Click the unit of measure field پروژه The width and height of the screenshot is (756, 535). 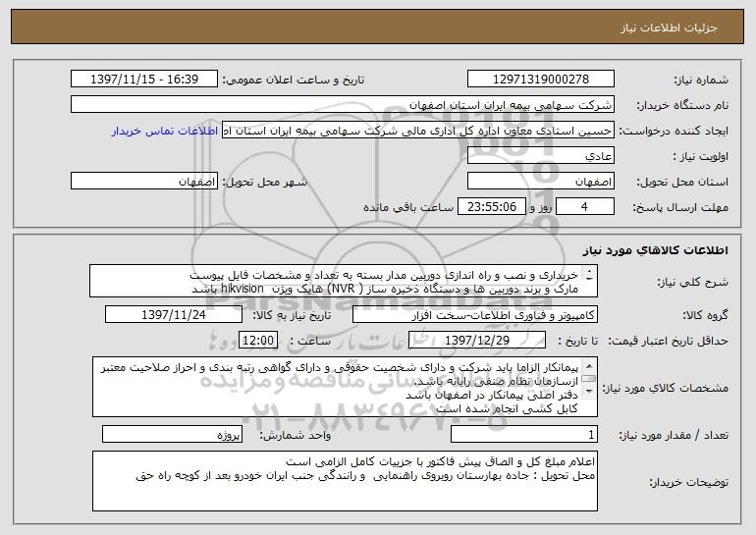[172, 434]
